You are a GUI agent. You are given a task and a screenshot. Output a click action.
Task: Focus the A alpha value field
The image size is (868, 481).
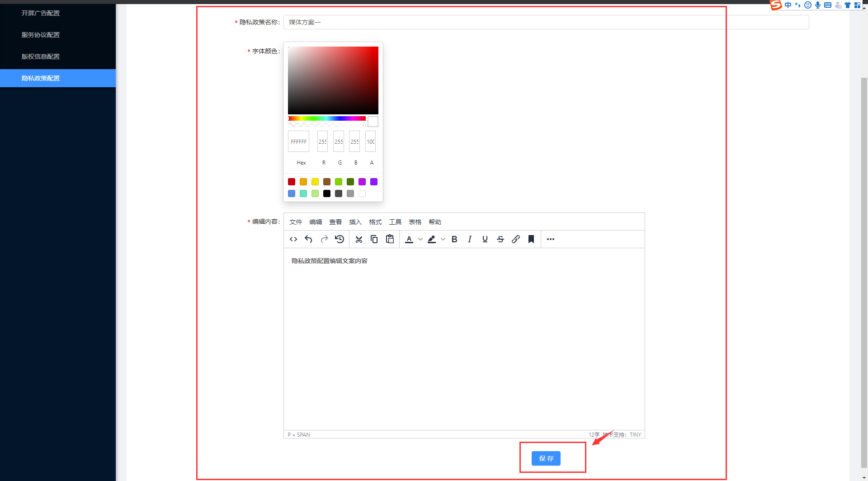click(x=371, y=141)
